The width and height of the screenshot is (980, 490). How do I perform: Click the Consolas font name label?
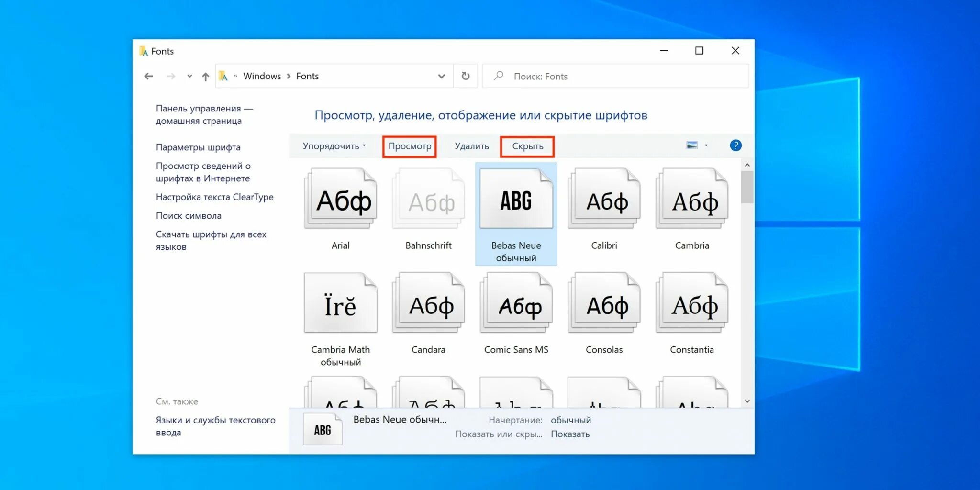pos(604,350)
